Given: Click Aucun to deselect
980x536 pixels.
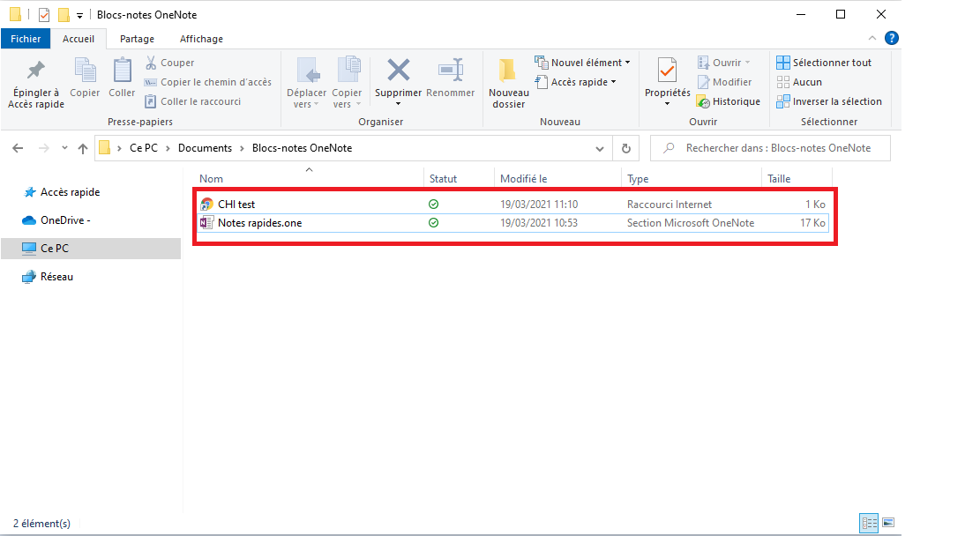Looking at the screenshot, I should tap(799, 82).
